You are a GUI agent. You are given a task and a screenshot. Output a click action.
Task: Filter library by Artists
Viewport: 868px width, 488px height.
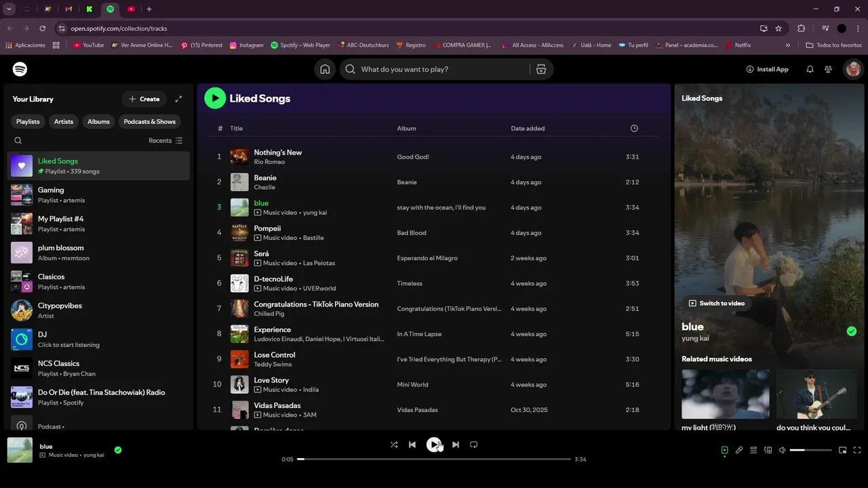64,121
